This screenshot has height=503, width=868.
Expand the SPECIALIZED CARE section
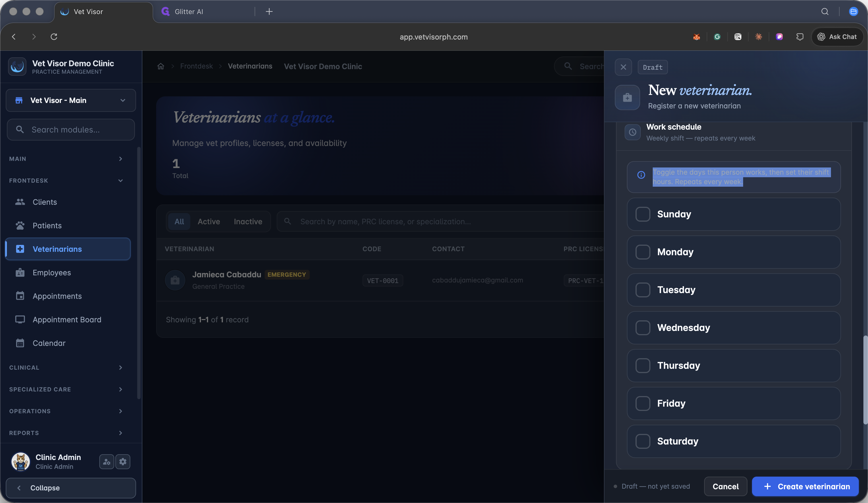pos(66,389)
